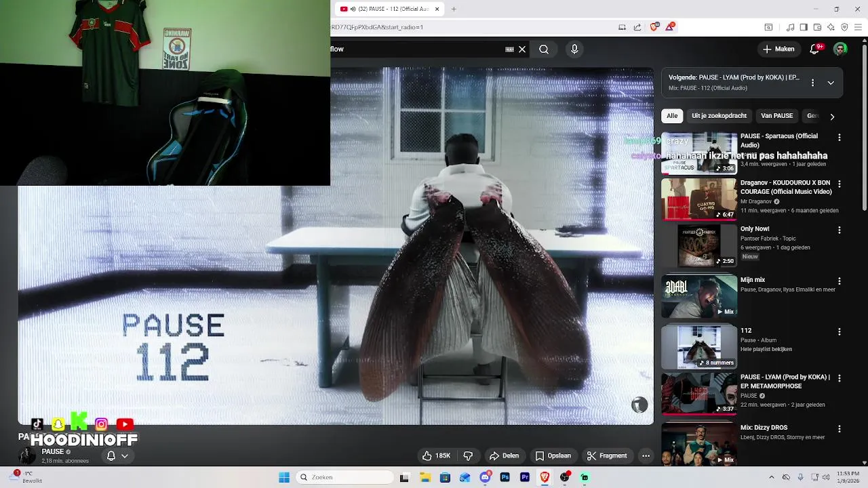Start voice search with microphone icon

click(x=574, y=49)
